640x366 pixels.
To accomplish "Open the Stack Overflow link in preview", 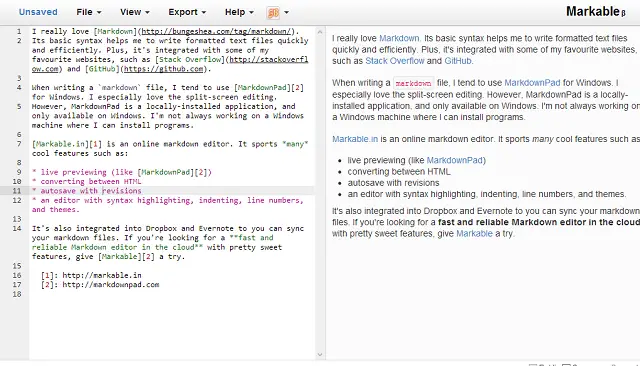I will coord(395,61).
